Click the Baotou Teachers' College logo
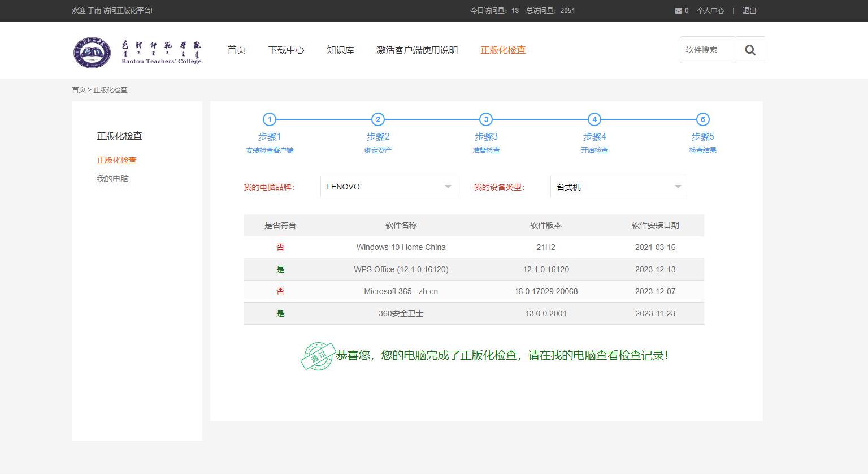Image resolution: width=868 pixels, height=474 pixels. click(137, 52)
